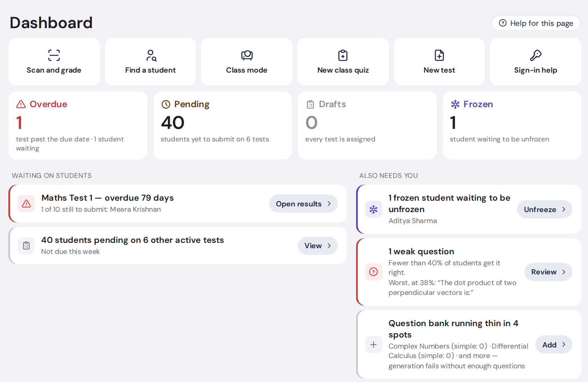Open the Scan and grade label

coord(54,70)
